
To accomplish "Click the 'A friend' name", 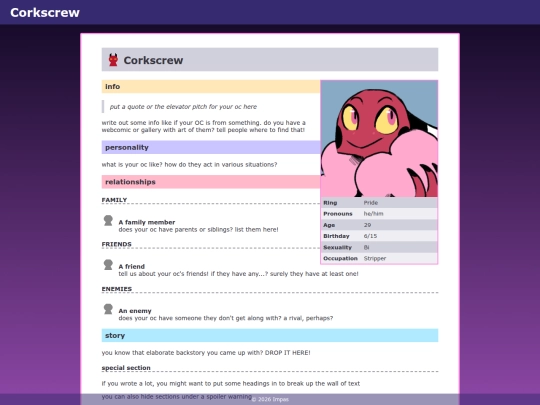I will [x=132, y=267].
